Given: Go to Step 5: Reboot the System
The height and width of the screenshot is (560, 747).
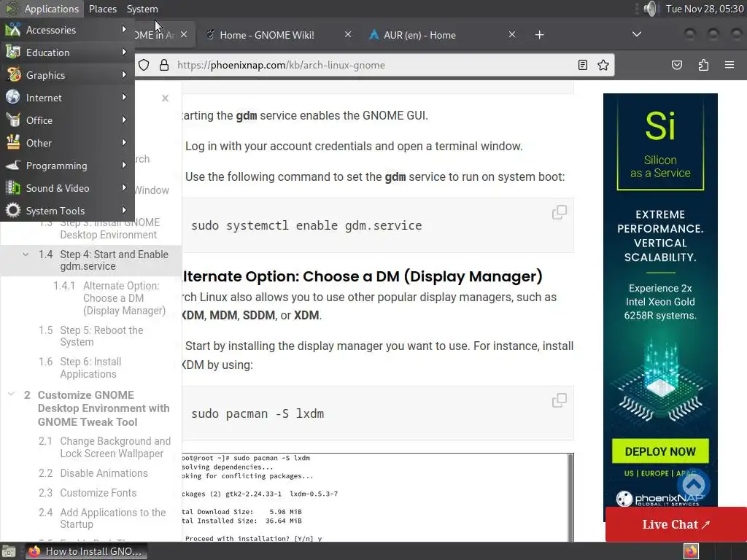Looking at the screenshot, I should pos(101,336).
